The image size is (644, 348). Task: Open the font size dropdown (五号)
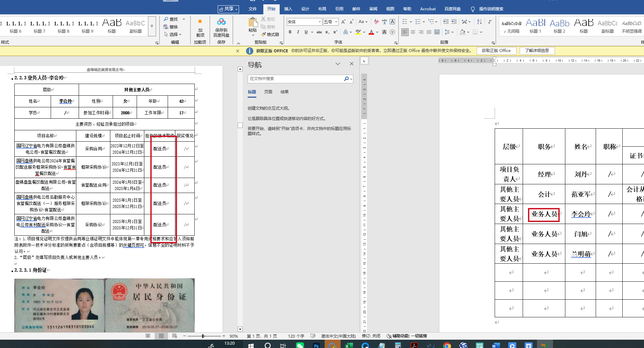pyautogui.click(x=336, y=22)
